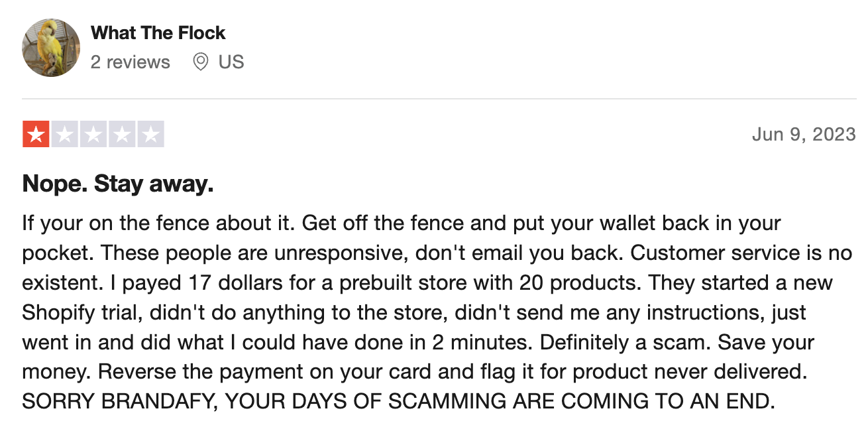The width and height of the screenshot is (868, 431).
Task: Click the Jun 9, 2023 review date
Action: 804,135
